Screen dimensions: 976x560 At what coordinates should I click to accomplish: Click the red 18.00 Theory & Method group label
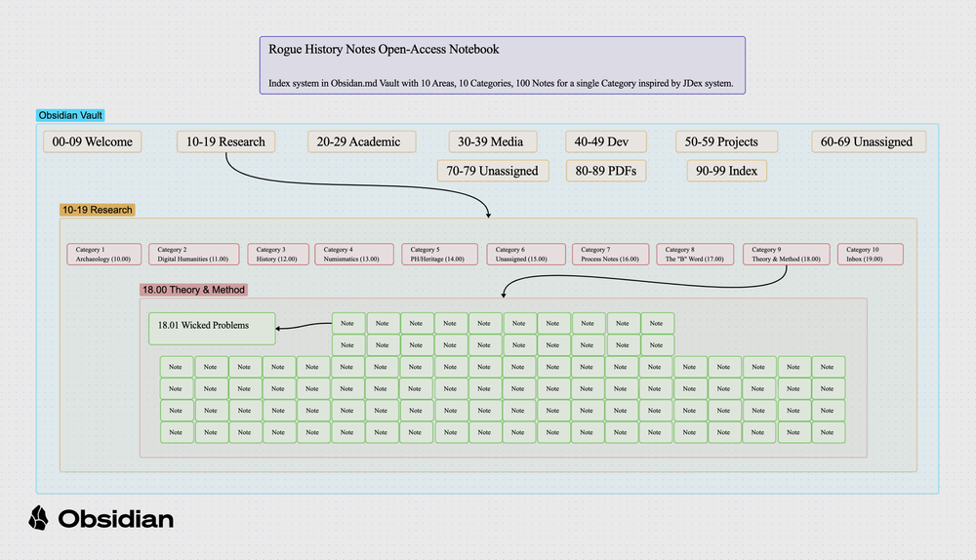(193, 290)
